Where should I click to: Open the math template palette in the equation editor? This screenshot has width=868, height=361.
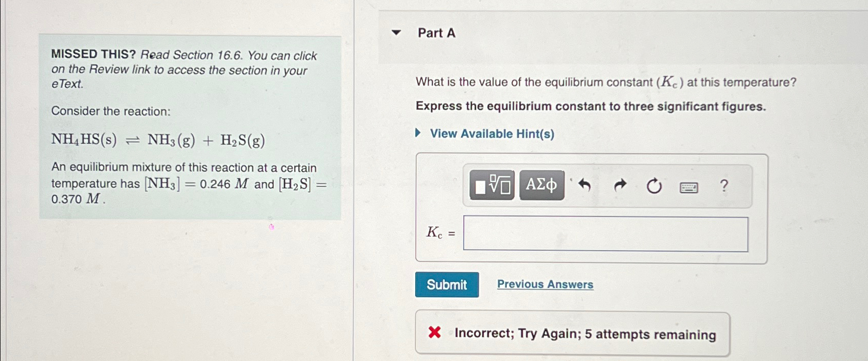tap(481, 185)
